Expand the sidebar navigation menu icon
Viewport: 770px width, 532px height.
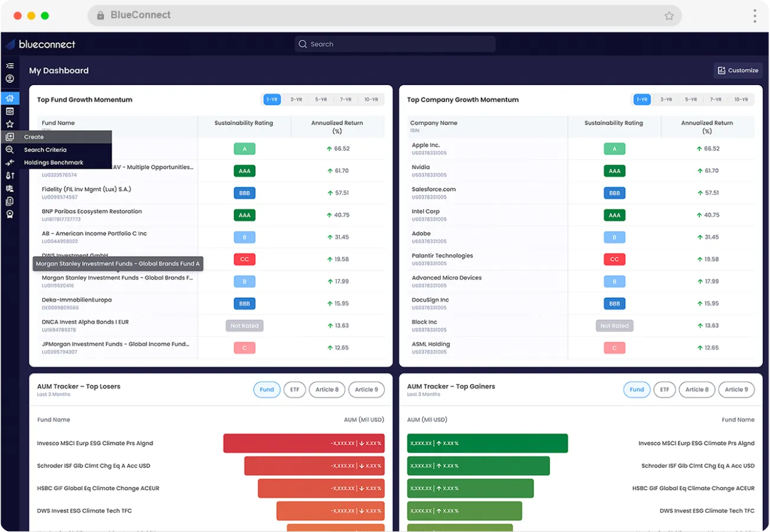[x=9, y=66]
